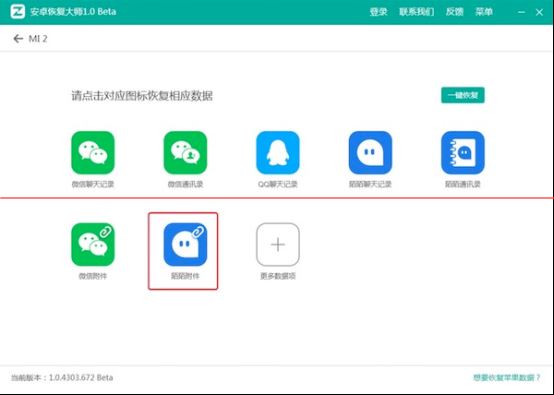Select the WeChat attachments icon

93,244
